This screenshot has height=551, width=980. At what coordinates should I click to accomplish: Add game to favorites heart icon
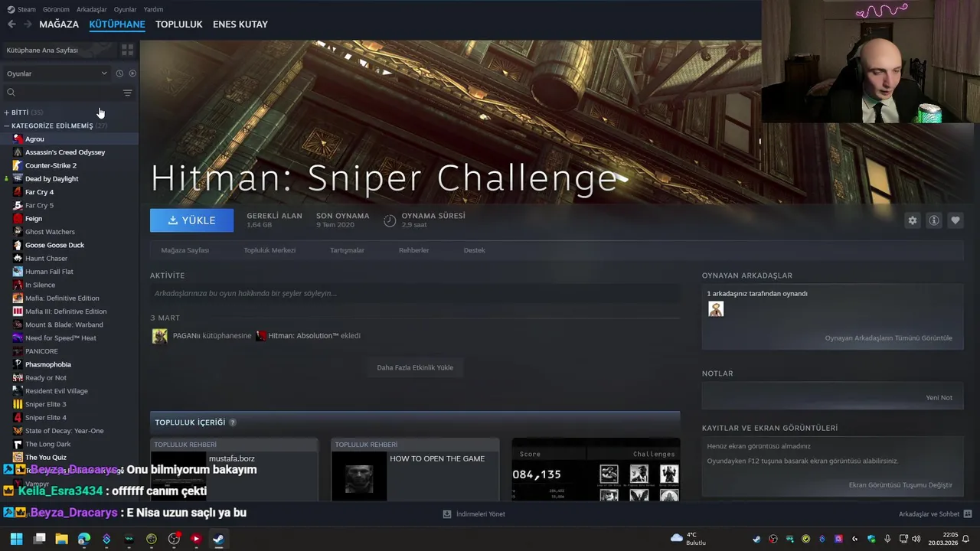[955, 220]
